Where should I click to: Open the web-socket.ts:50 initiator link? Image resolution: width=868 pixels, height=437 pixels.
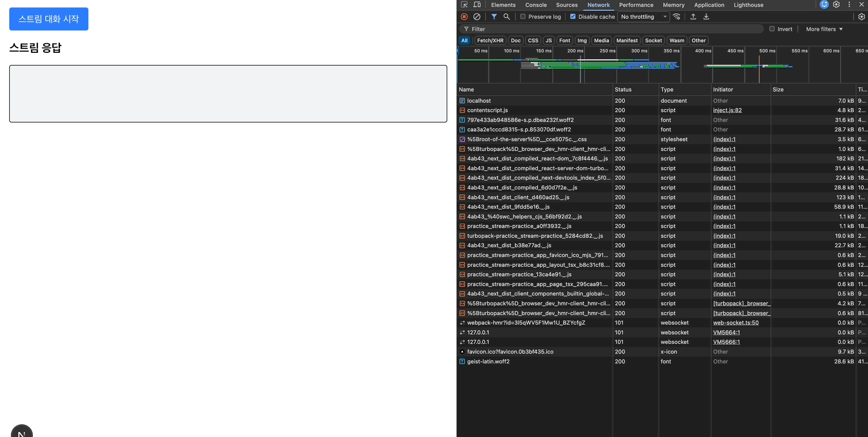(x=736, y=323)
